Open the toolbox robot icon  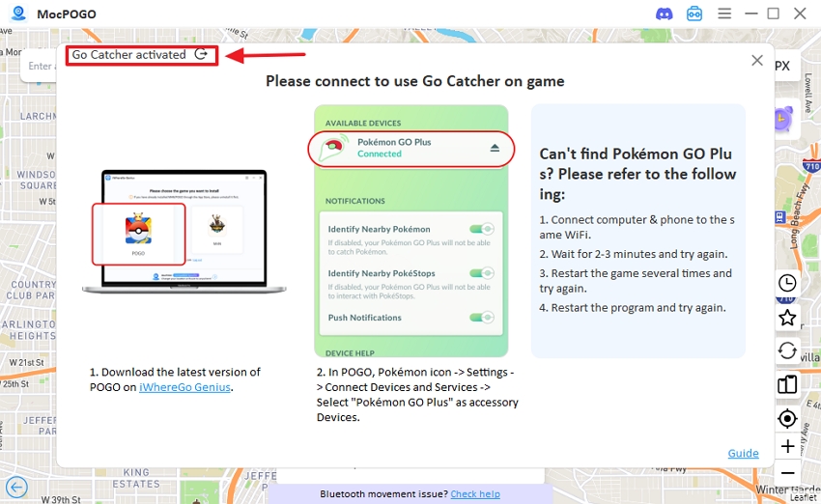click(x=694, y=14)
